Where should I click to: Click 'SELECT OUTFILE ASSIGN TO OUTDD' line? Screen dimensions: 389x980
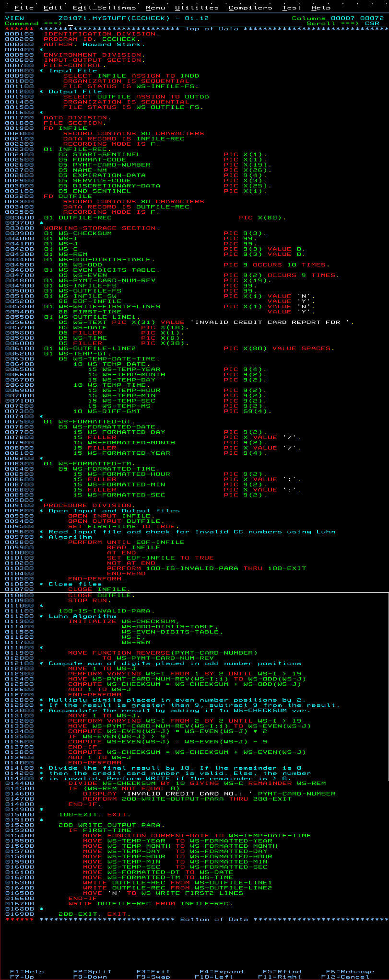(136, 97)
